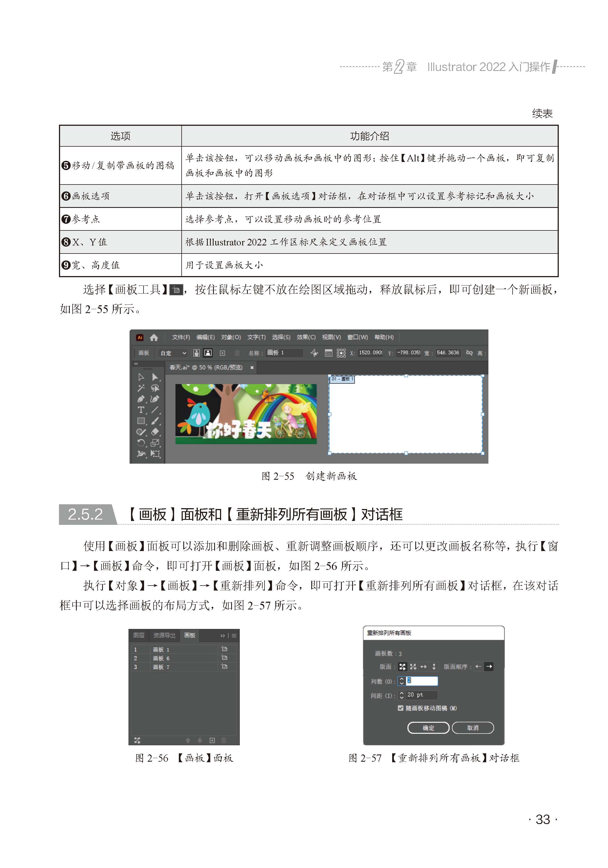This screenshot has height=868, width=608.
Task: Choose the reference point grid
Action: click(x=341, y=353)
